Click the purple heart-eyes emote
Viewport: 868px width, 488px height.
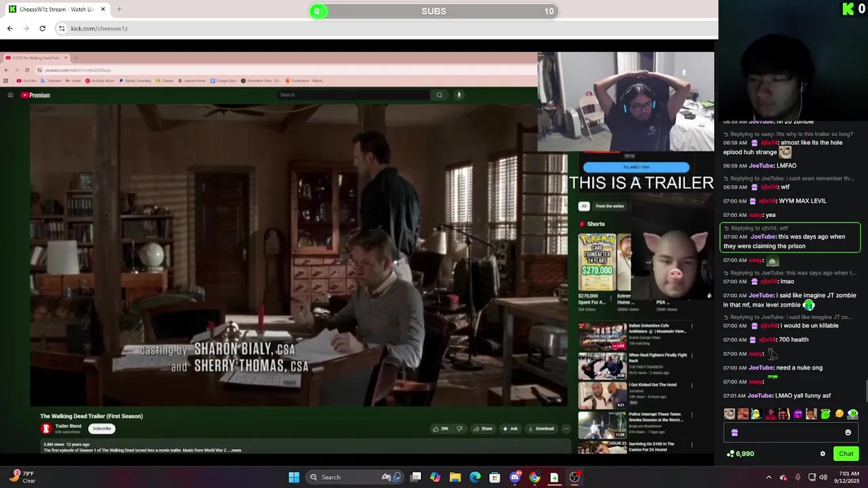pos(798,414)
